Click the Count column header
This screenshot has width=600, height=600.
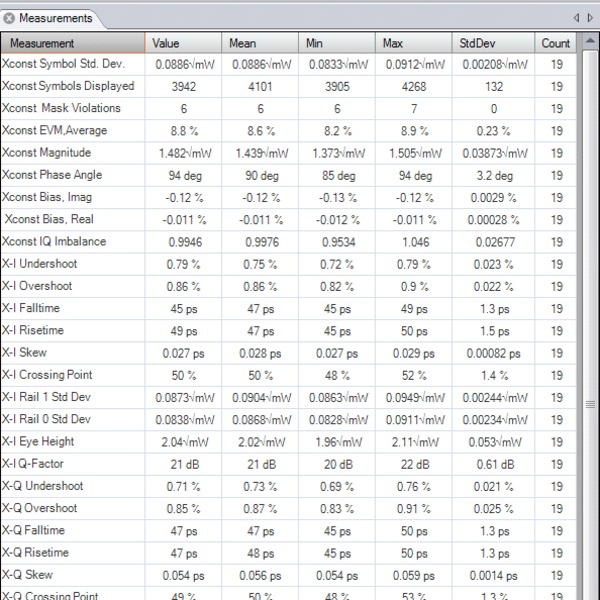click(x=556, y=43)
